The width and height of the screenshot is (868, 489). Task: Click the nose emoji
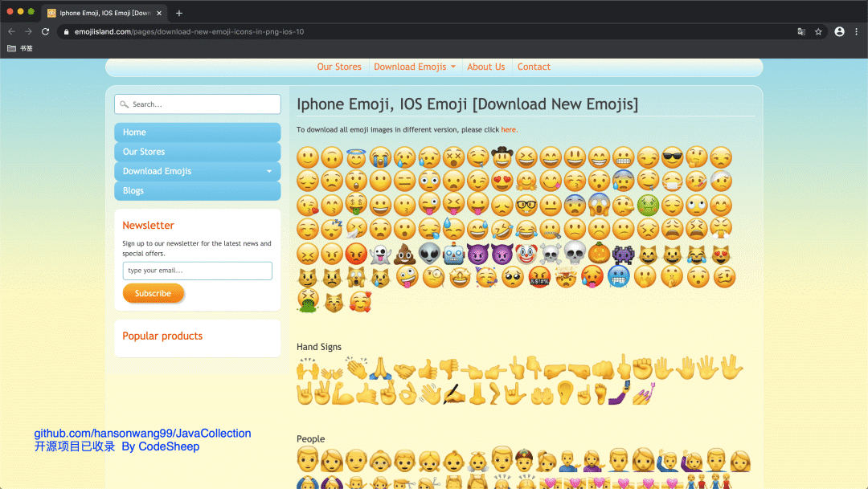click(477, 394)
